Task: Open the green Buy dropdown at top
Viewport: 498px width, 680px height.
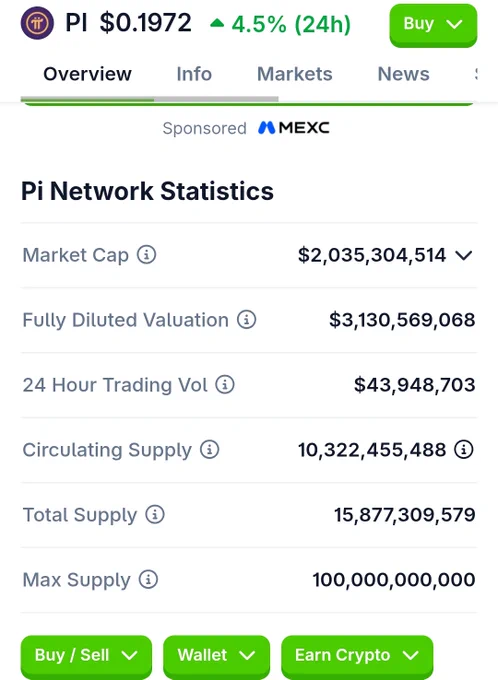Action: (433, 25)
